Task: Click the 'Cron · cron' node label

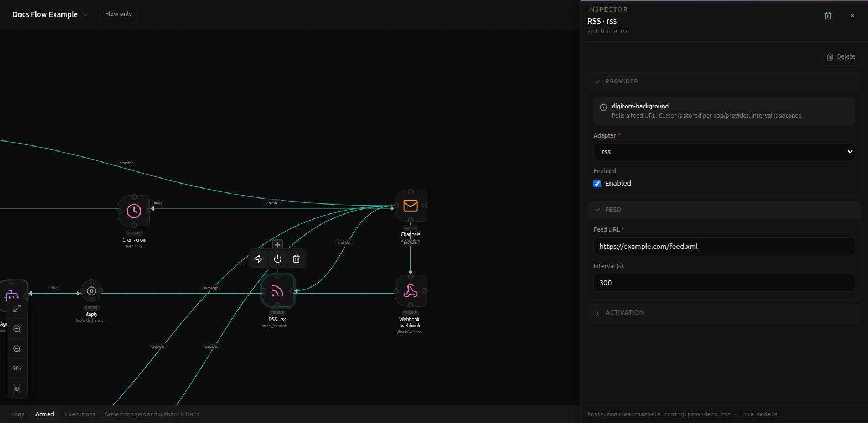Action: click(134, 240)
